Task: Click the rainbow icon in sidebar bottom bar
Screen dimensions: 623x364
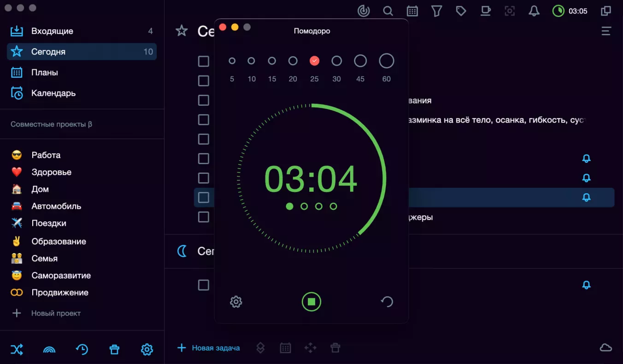Action: tap(49, 350)
